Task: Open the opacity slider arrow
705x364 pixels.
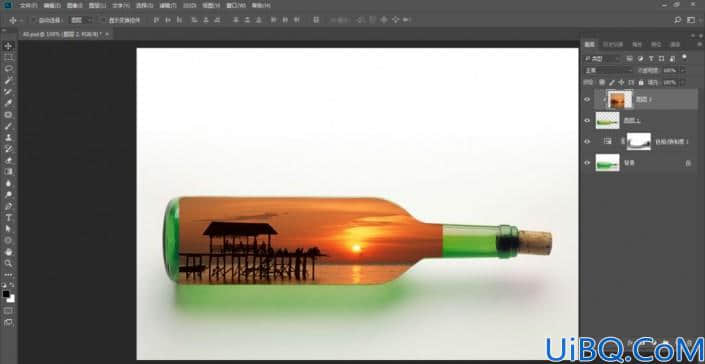Action: click(x=683, y=71)
